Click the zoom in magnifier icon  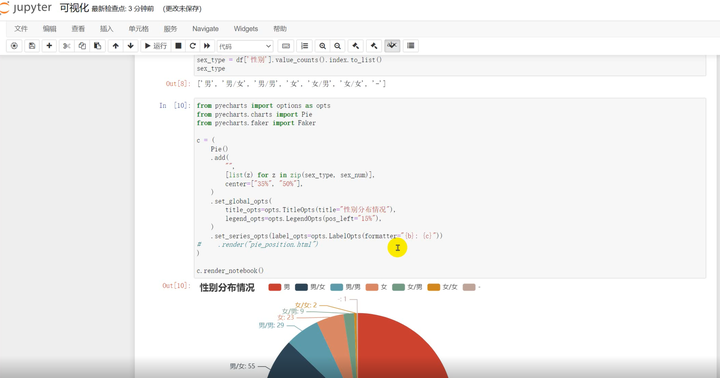[x=322, y=46]
